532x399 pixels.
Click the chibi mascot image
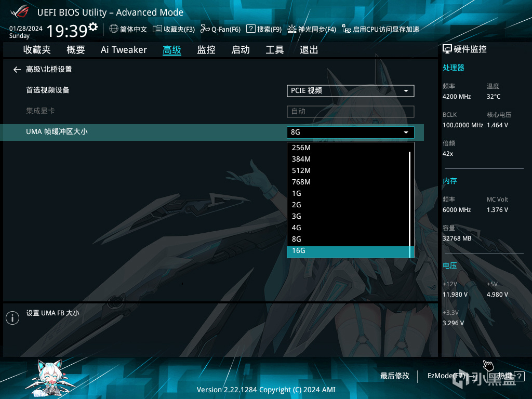pos(51,378)
